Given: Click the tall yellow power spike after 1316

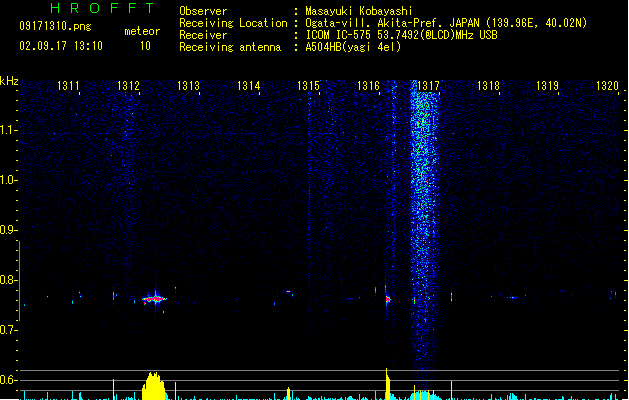Looking at the screenshot, I should pos(388,384).
